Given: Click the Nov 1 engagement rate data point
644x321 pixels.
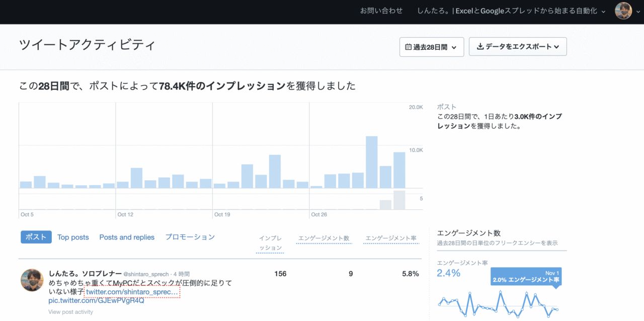Looking at the screenshot, I should pos(556,309).
